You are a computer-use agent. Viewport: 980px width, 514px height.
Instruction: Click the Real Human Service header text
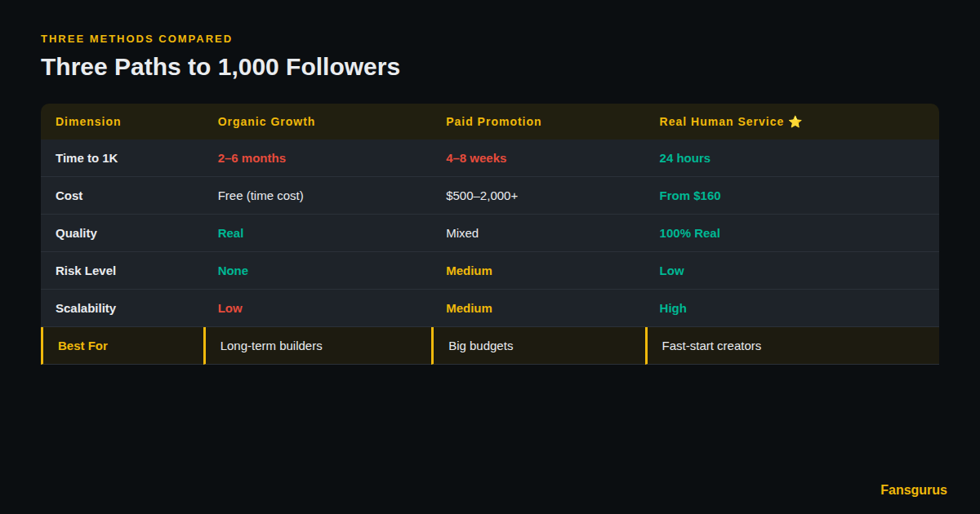click(721, 122)
